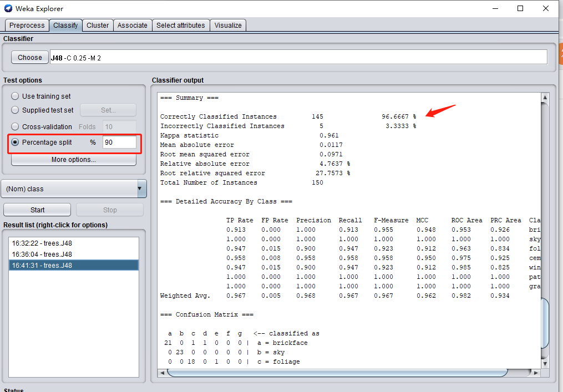This screenshot has width=563, height=392.
Task: Click scroll left arrow in classifier output
Action: (163, 373)
